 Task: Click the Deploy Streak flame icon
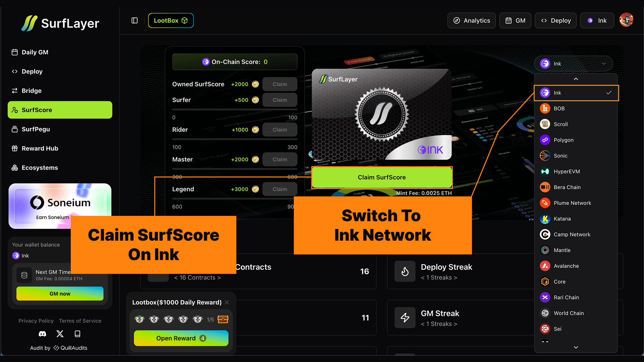point(405,271)
